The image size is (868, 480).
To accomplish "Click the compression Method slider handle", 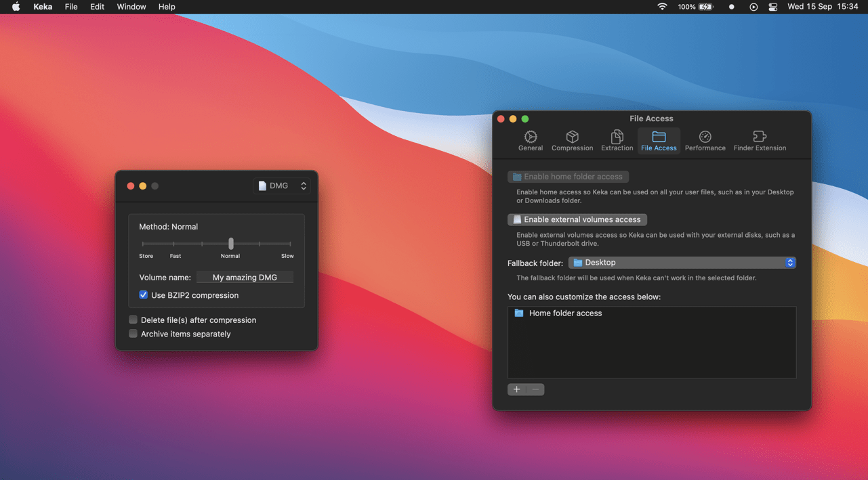I will [x=231, y=243].
